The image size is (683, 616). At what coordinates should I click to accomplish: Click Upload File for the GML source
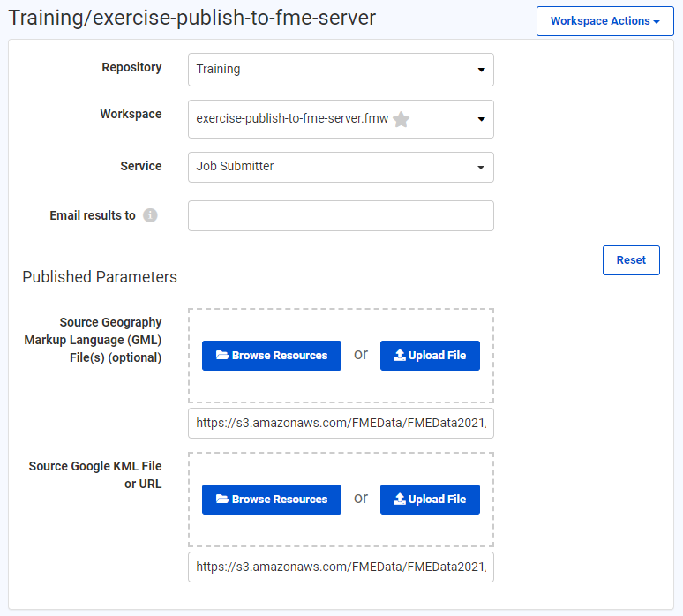coord(430,356)
